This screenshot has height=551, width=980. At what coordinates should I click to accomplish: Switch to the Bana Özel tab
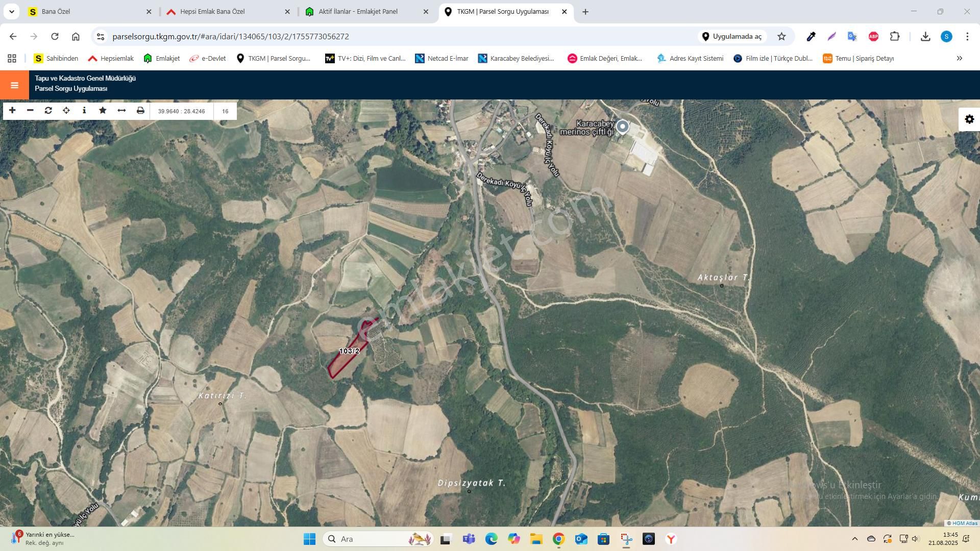(89, 11)
